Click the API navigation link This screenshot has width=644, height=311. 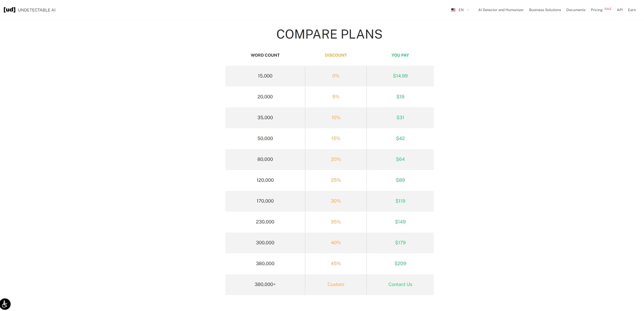(620, 10)
